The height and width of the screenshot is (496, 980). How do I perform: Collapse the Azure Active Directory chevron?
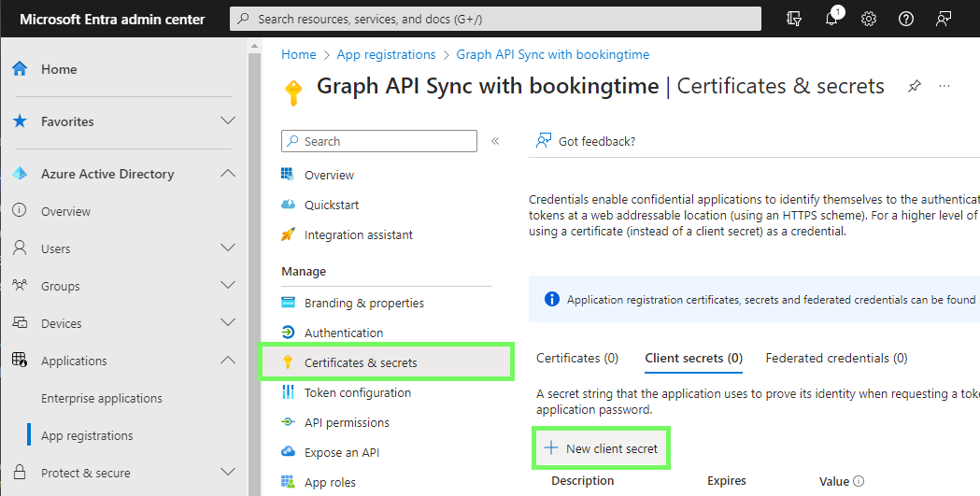(228, 173)
